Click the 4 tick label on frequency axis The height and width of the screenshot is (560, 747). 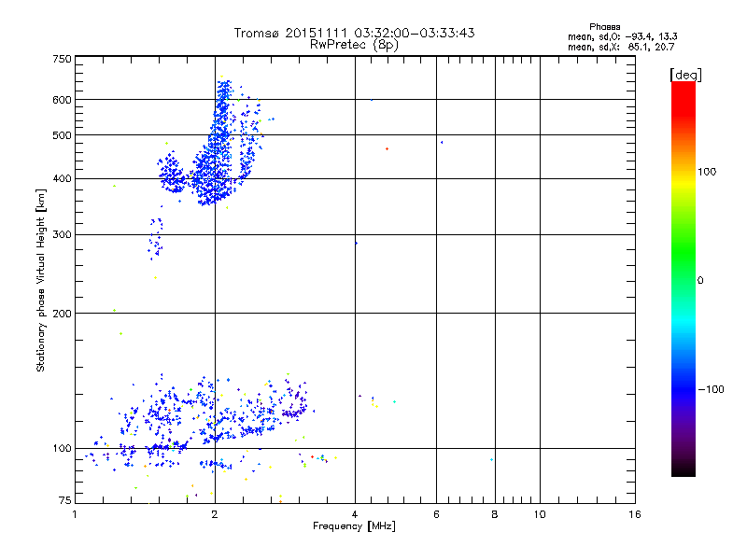coord(355,514)
